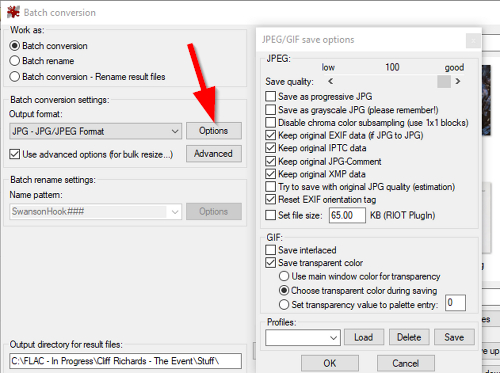Click the palette entry value field
Image resolution: width=500 pixels, height=373 pixels.
pos(455,303)
